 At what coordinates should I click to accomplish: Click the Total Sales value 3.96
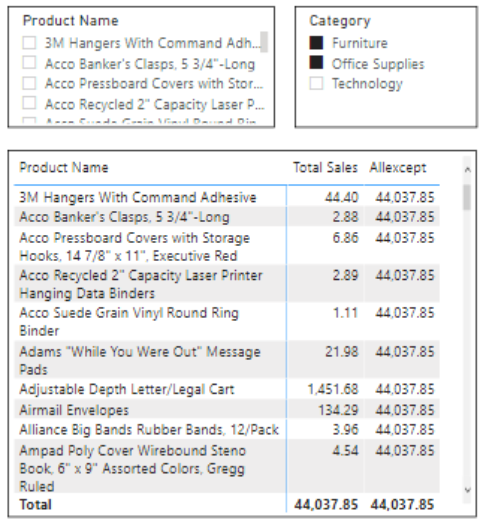346,430
